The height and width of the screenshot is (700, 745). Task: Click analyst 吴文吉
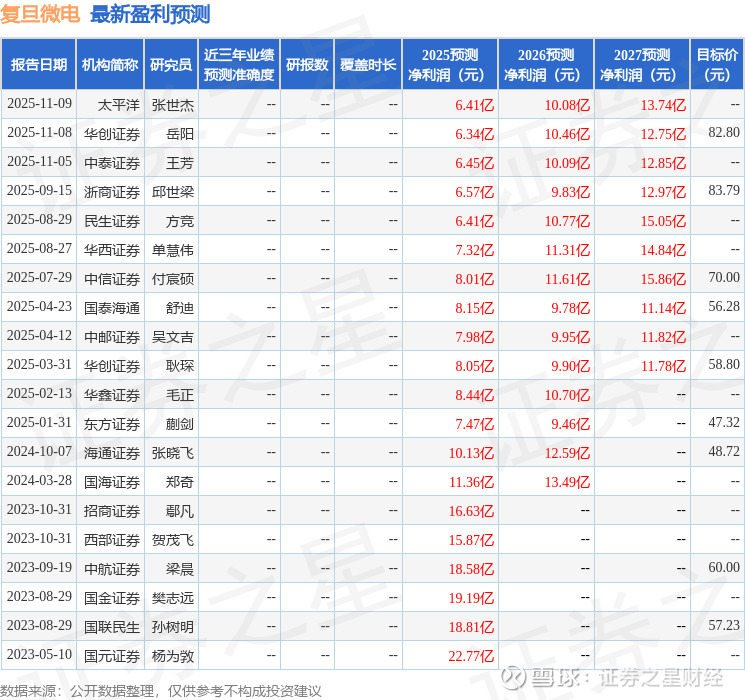[172, 337]
